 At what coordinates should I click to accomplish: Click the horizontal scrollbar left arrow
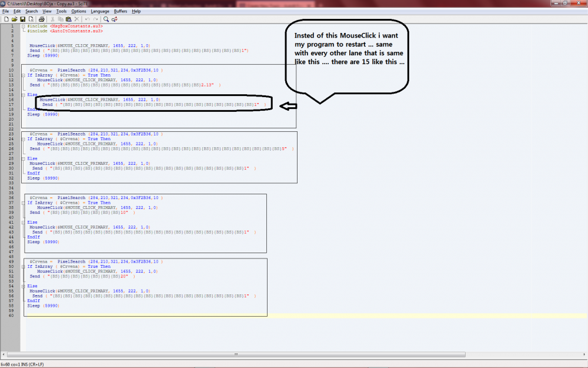click(x=4, y=354)
